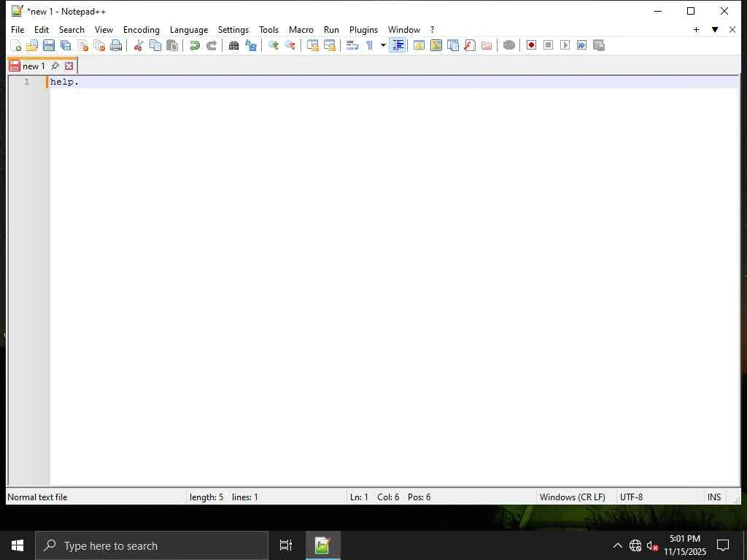Click line number 1 in the margin

(x=27, y=82)
